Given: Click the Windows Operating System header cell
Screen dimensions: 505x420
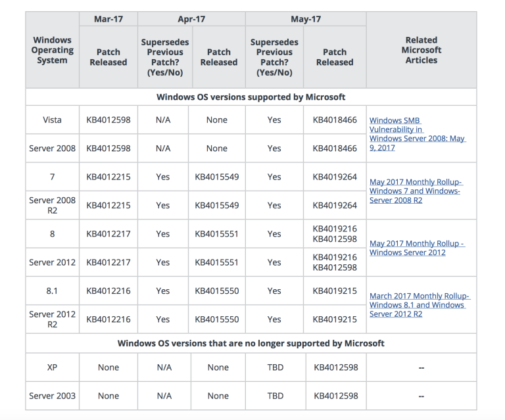Looking at the screenshot, I should pos(52,50).
